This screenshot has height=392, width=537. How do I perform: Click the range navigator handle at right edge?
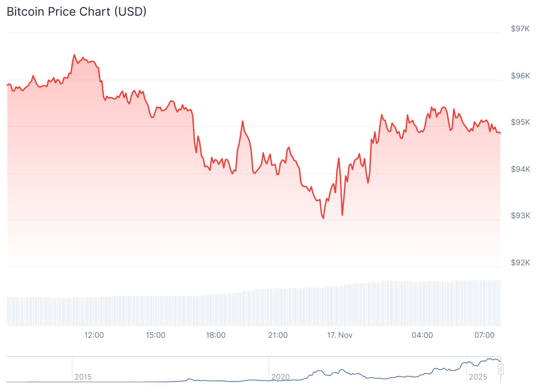point(500,369)
